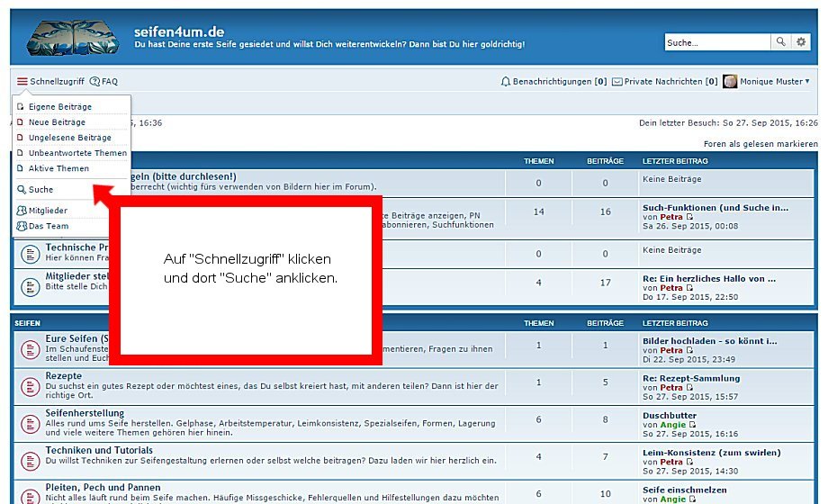Open 'Aktive Themen' menu entry
The width and height of the screenshot is (828, 504).
[58, 168]
